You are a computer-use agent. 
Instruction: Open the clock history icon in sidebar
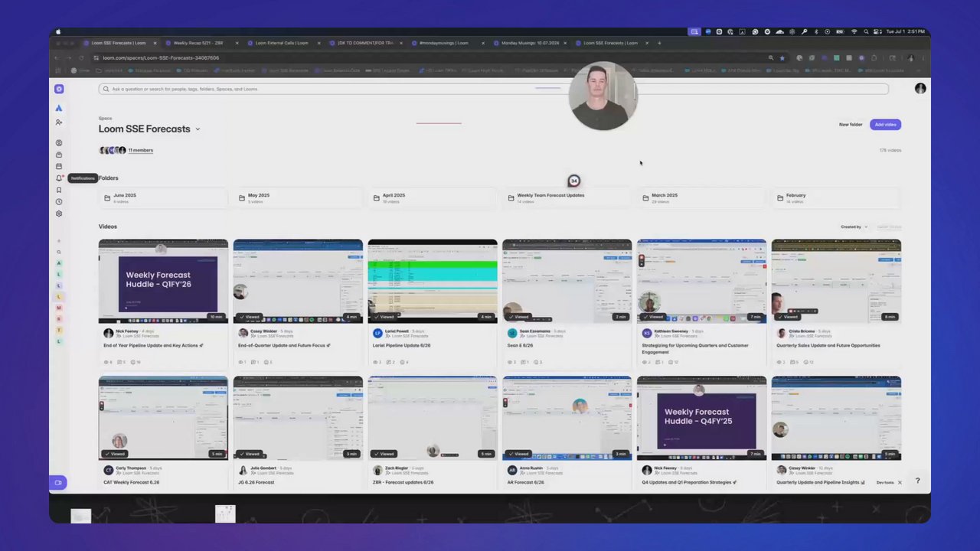tap(59, 202)
